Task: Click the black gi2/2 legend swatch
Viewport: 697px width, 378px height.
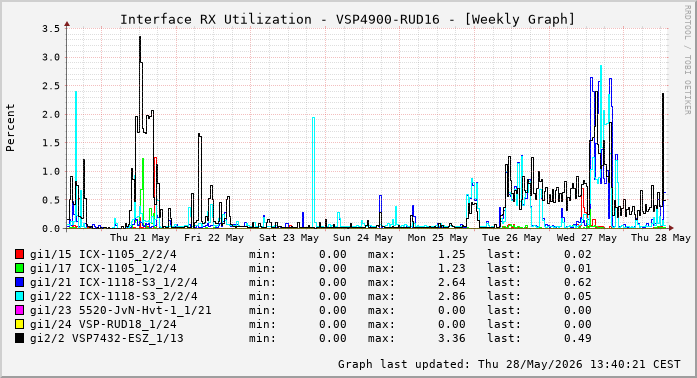Action: 19,338
